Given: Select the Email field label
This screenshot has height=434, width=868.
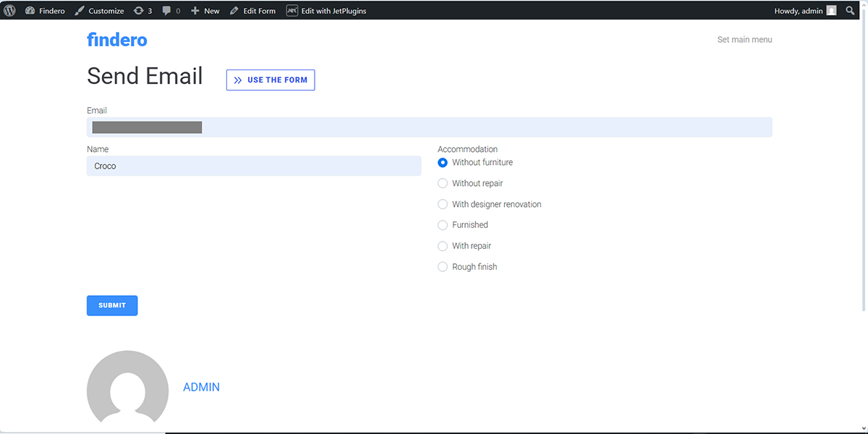Looking at the screenshot, I should (x=97, y=111).
